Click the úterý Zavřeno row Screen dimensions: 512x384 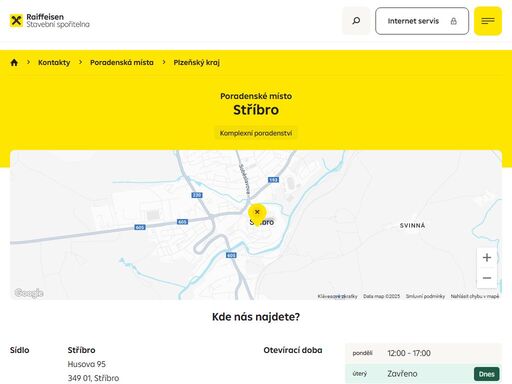(423, 374)
